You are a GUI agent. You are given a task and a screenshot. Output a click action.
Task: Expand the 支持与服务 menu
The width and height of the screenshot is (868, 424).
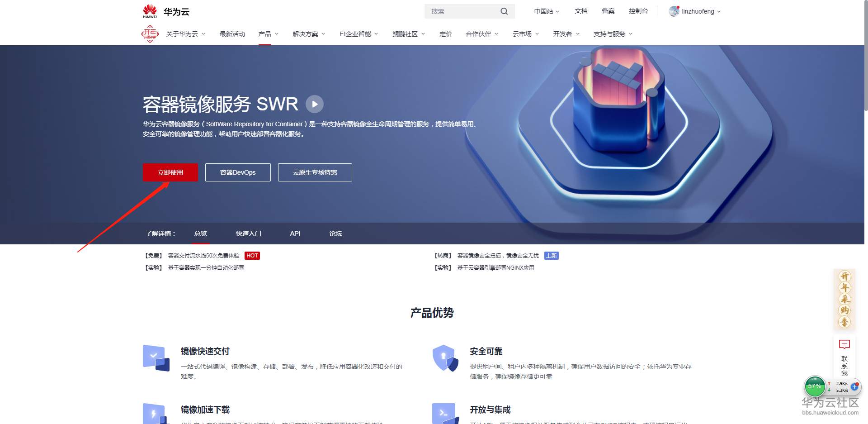point(613,34)
